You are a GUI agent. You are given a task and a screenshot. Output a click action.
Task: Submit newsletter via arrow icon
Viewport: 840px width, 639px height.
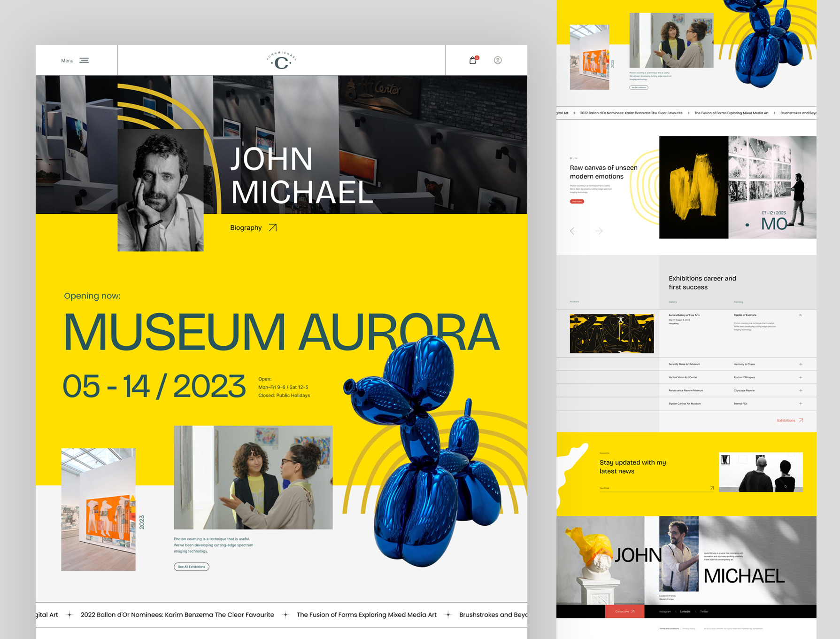click(711, 488)
